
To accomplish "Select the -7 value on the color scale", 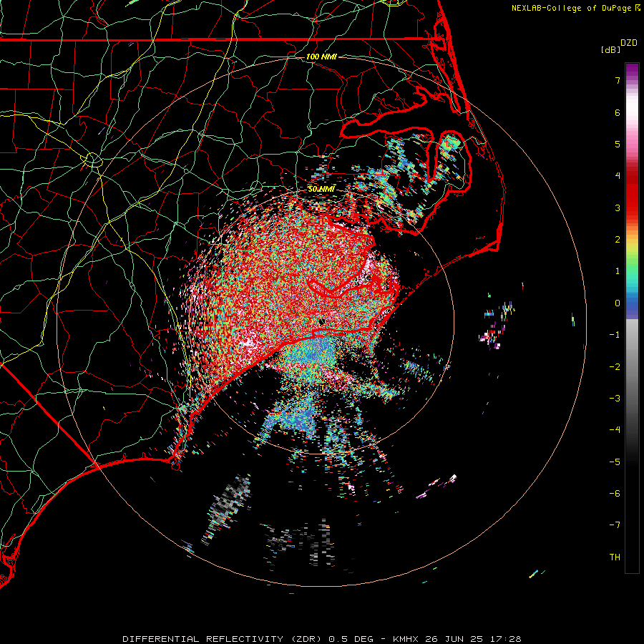I will (x=615, y=525).
